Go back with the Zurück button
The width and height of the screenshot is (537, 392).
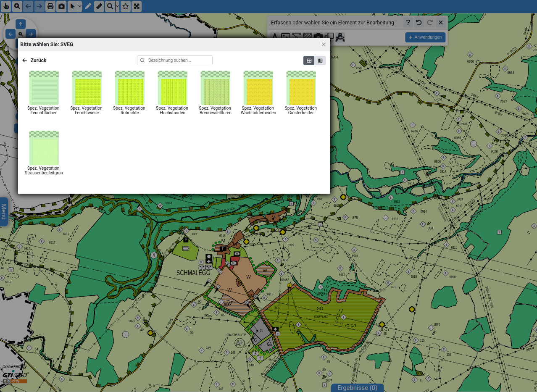pyautogui.click(x=34, y=61)
